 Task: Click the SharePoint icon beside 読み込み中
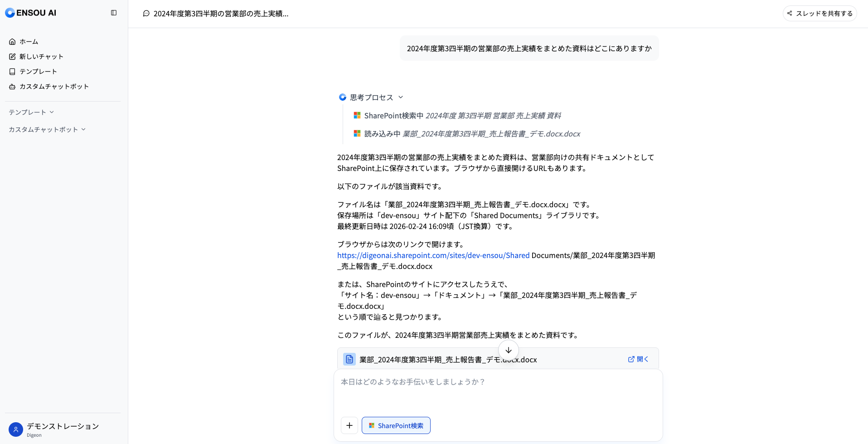357,133
